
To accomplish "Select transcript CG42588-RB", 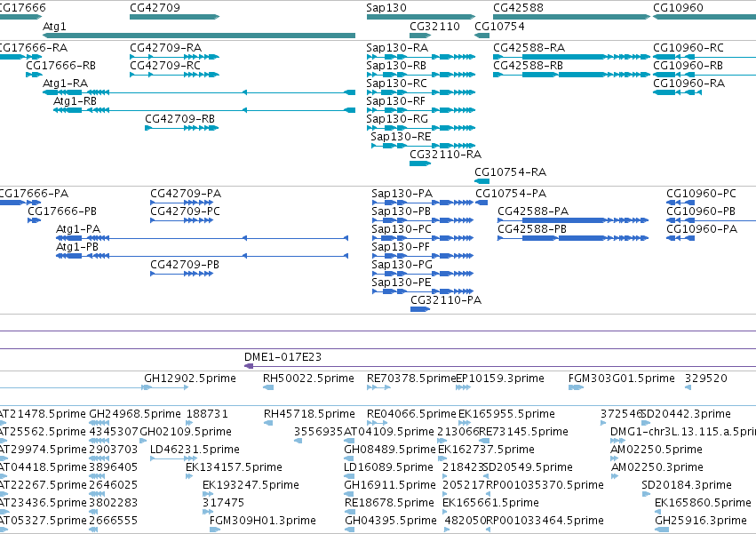I will (x=571, y=75).
